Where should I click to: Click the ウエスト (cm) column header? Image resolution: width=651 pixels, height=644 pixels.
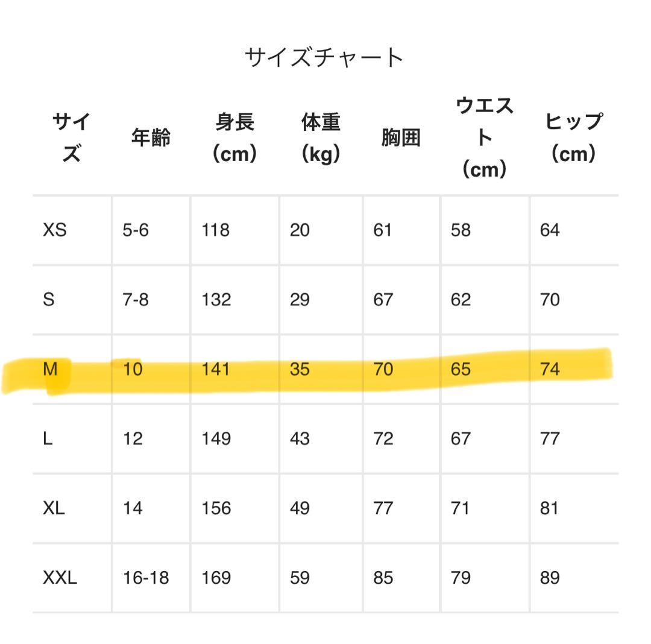(485, 138)
